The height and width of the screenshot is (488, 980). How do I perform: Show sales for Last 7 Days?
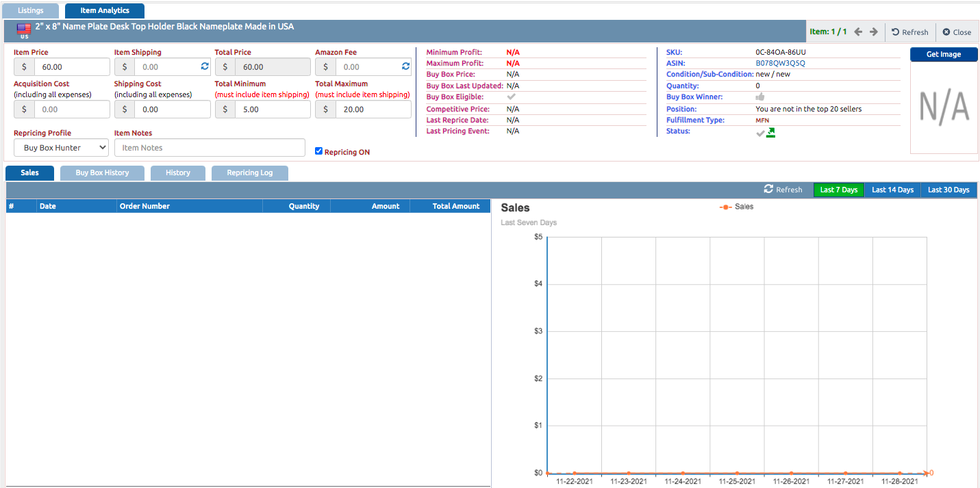tap(839, 190)
